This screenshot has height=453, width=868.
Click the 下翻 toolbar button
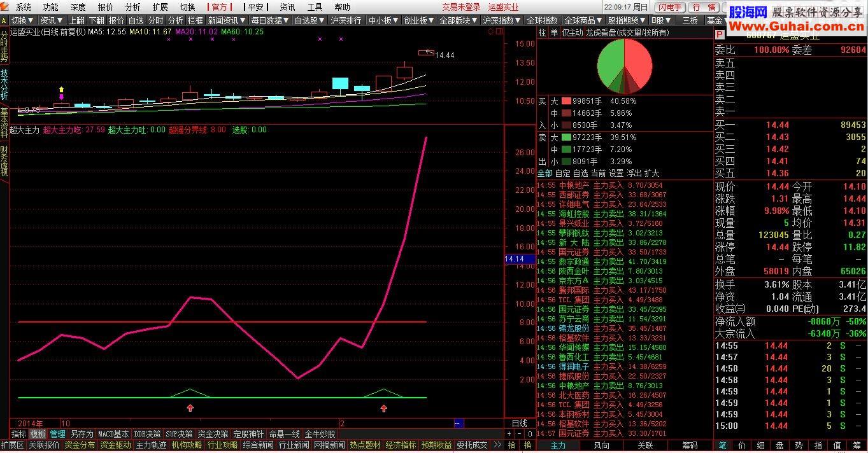tap(97, 20)
